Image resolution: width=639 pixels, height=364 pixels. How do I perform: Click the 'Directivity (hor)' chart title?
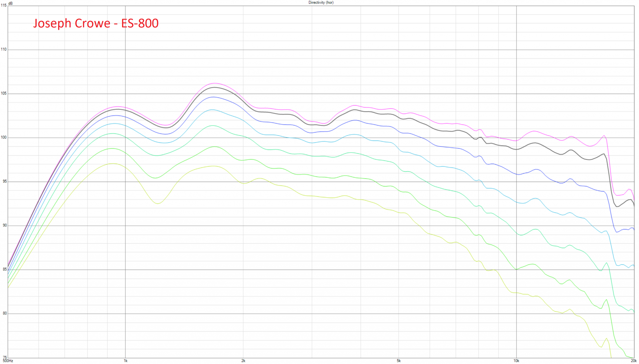(x=321, y=2)
